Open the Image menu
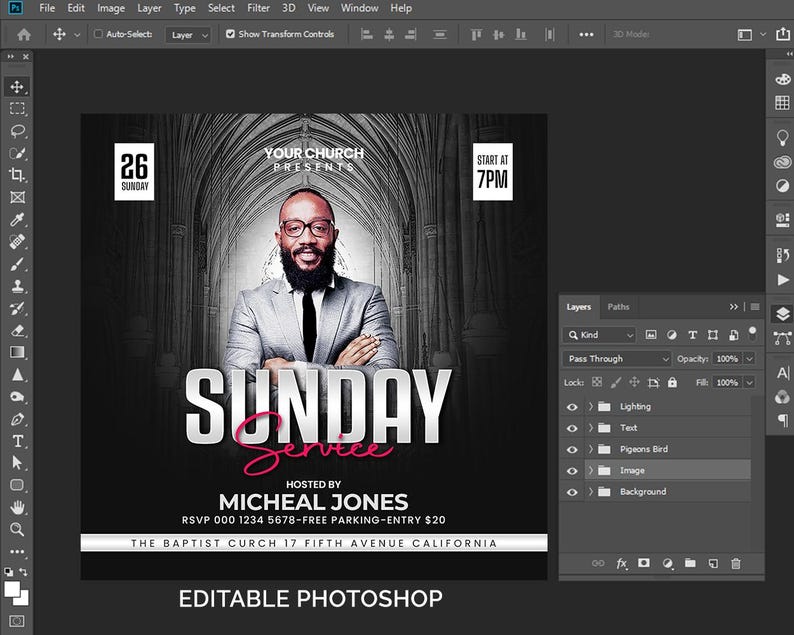The image size is (794, 635). (111, 8)
